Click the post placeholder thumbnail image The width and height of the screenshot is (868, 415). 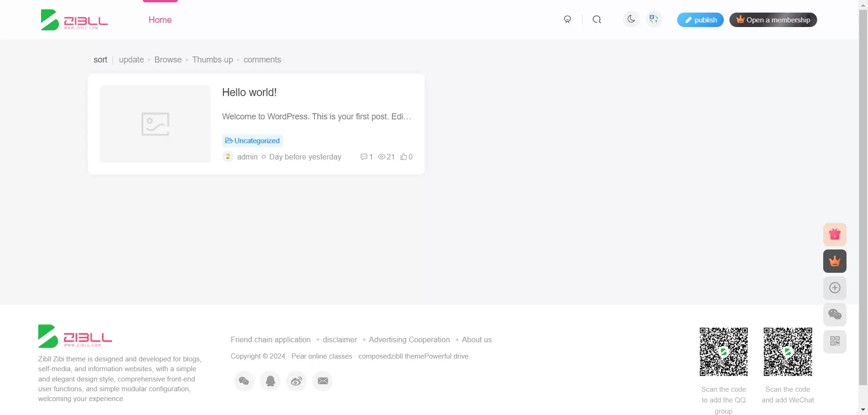tap(155, 124)
